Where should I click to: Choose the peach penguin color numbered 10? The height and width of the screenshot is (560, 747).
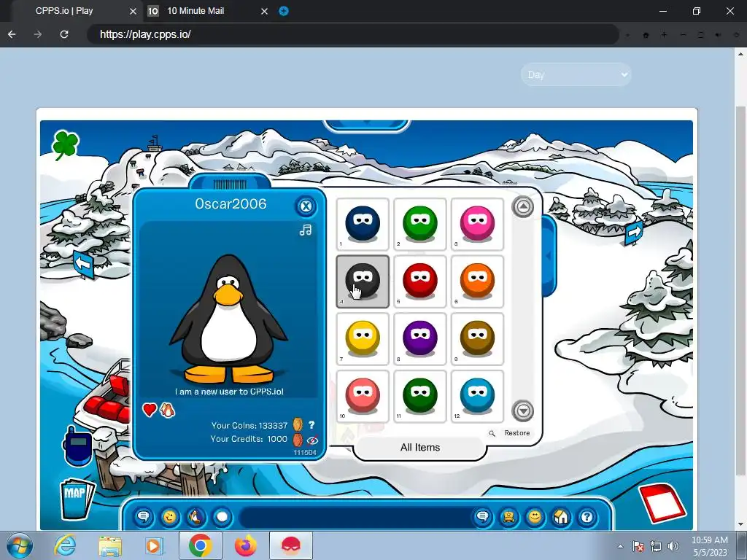click(363, 396)
